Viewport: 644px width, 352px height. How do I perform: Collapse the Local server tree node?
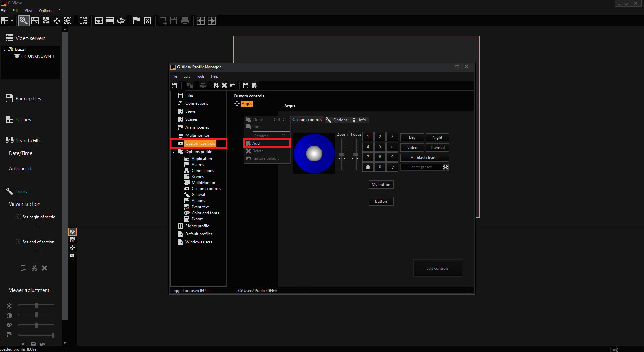[x=4, y=50]
